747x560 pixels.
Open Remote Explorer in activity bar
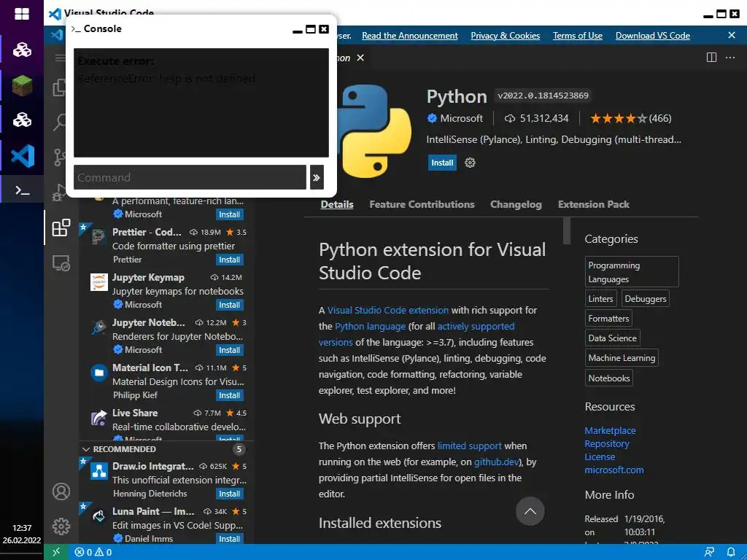pos(61,262)
